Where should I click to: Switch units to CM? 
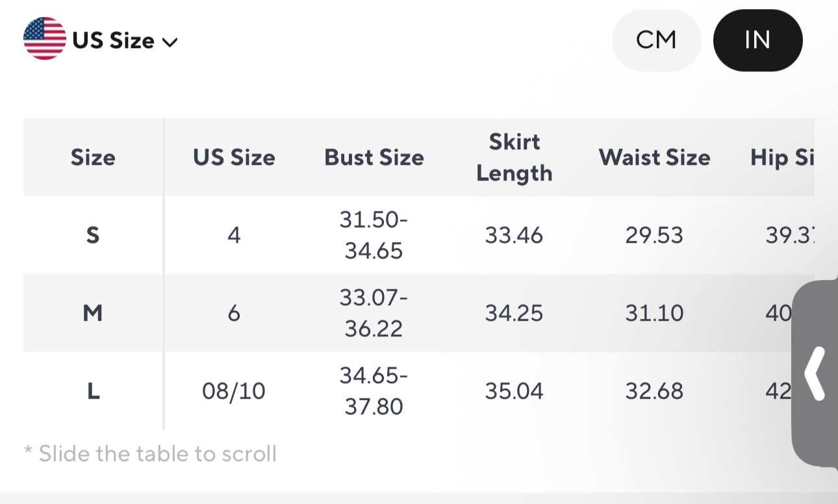click(656, 40)
